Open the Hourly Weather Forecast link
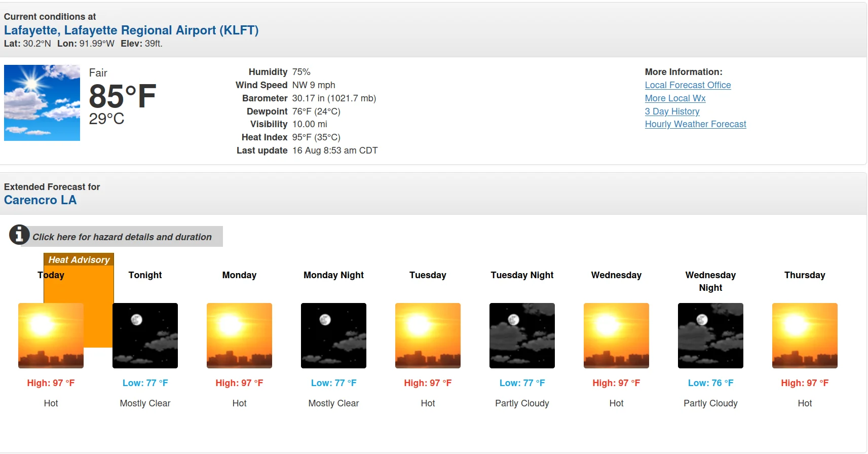Screen dimensions: 868x454 tap(695, 124)
